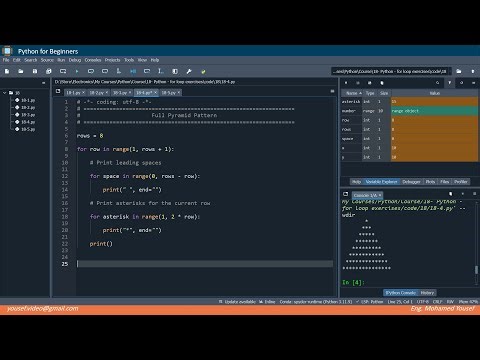Open 18-4.py in project tree
Screen dimensions: 480x360
(x=28, y=122)
